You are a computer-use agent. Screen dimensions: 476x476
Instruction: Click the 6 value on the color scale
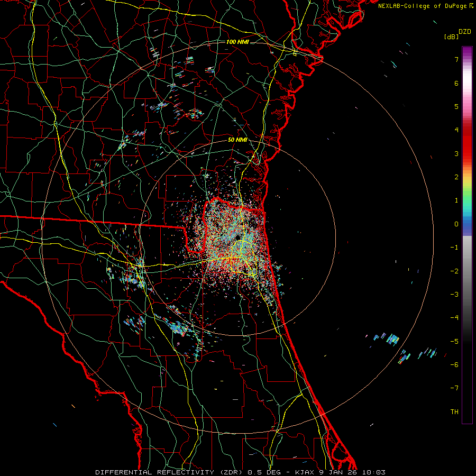pos(456,83)
